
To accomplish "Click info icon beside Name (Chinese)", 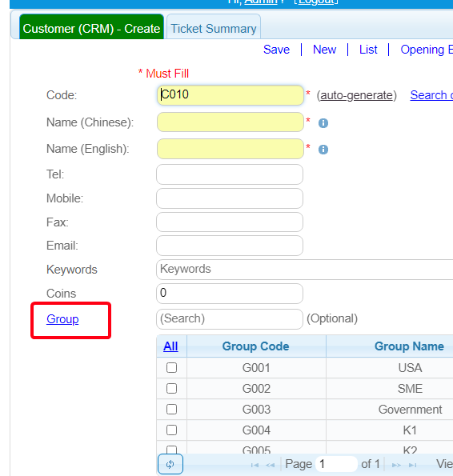I will 323,123.
